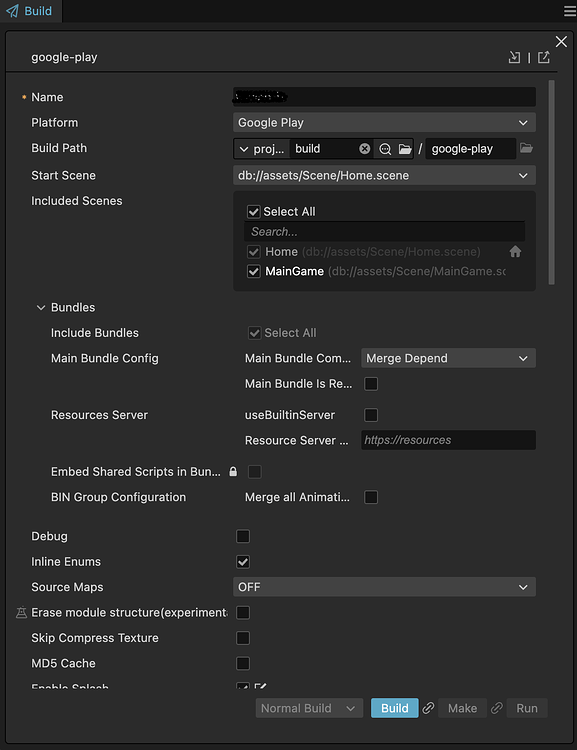Open the Normal Build mode dropdown
Viewport: 577px width, 750px height.
(309, 708)
